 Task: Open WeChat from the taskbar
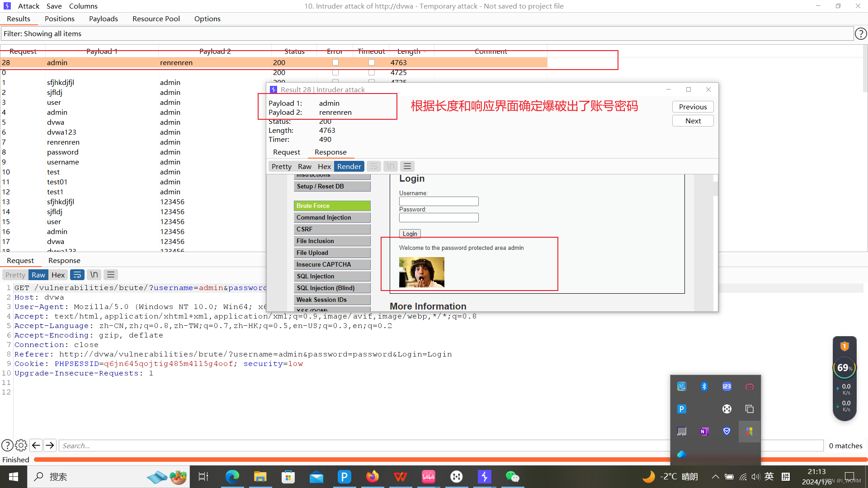513,477
